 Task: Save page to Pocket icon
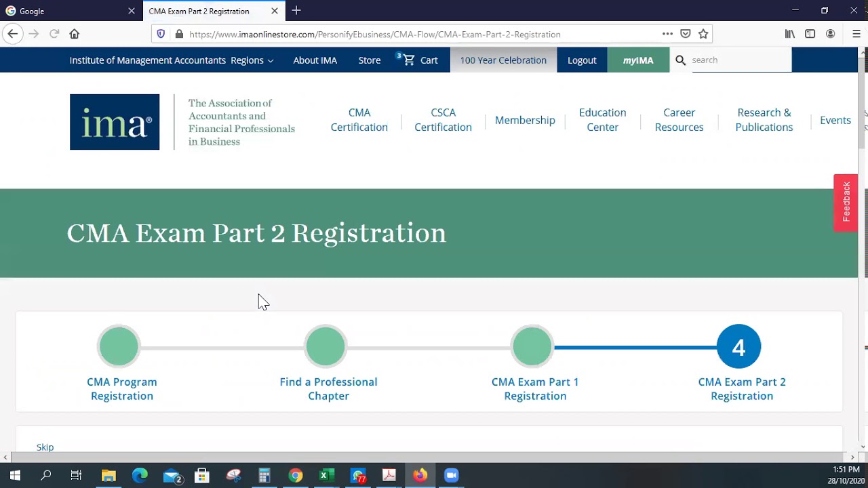tap(686, 34)
